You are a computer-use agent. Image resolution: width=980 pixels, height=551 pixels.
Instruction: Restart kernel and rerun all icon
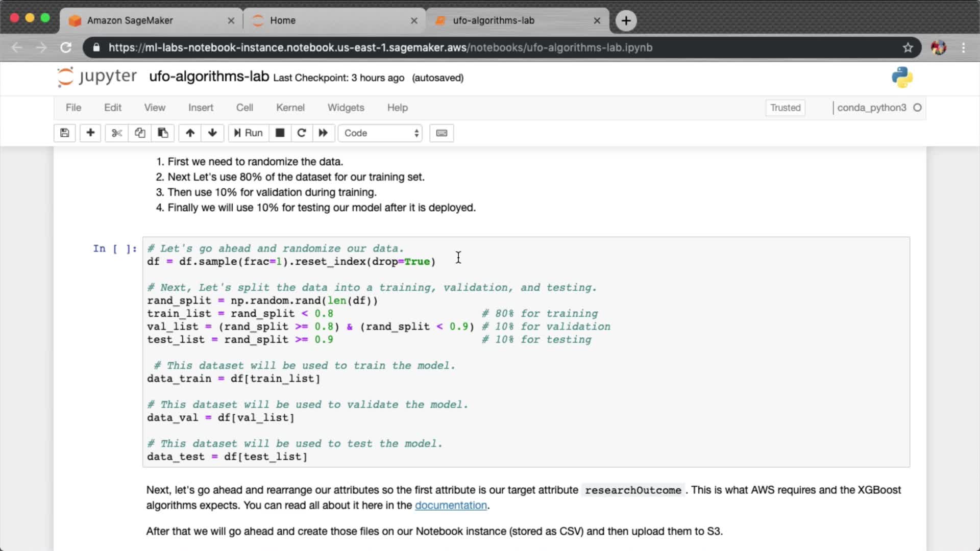323,133
